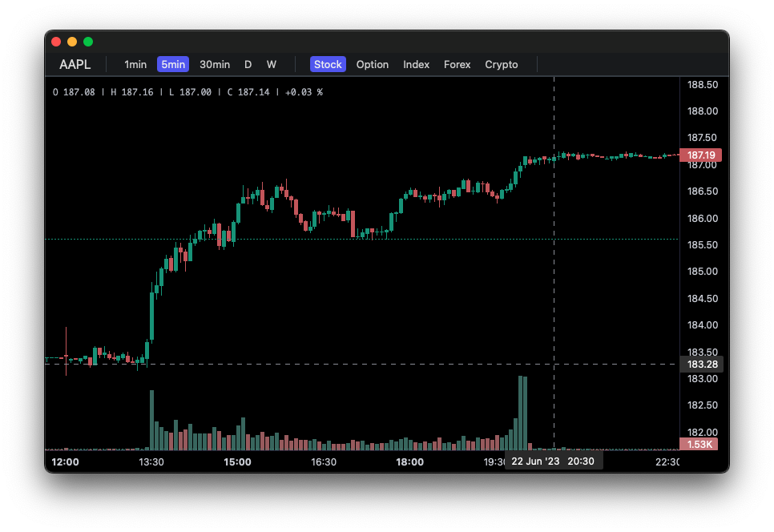Click the OHLC values readout
The height and width of the screenshot is (532, 774).
[187, 92]
